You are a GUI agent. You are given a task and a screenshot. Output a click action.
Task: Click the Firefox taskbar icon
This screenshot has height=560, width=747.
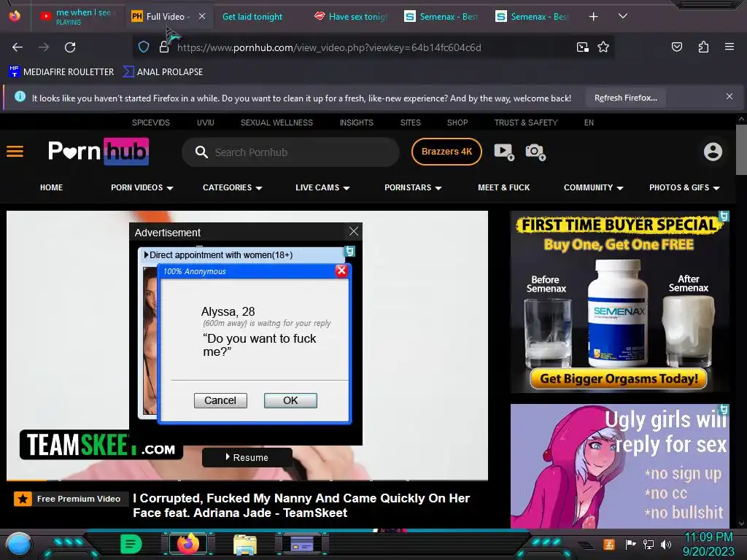point(187,544)
